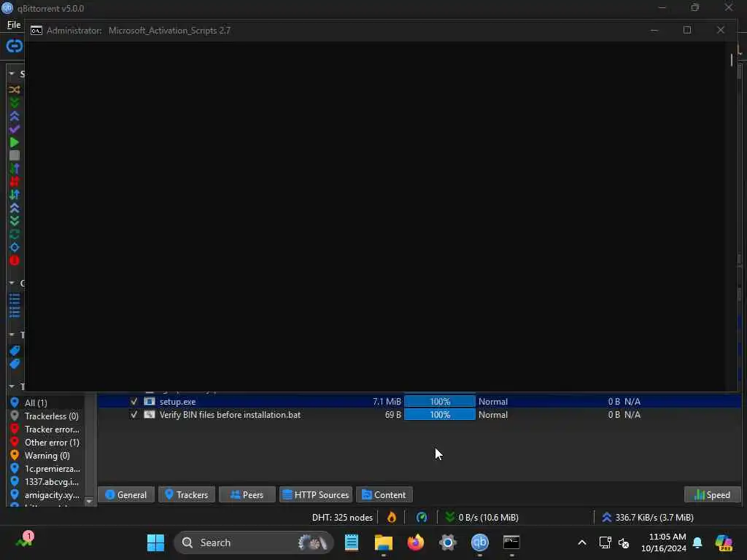This screenshot has width=747, height=560.
Task: Select the Moving filter icon
Action: pyautogui.click(x=15, y=247)
